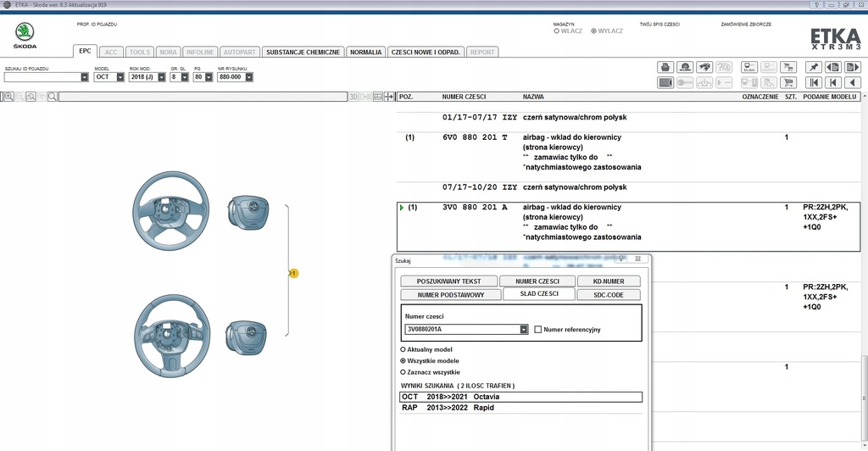Switch to the SUBSTANCJE CHEMICZNE tab
This screenshot has width=868, height=451.
coord(303,52)
